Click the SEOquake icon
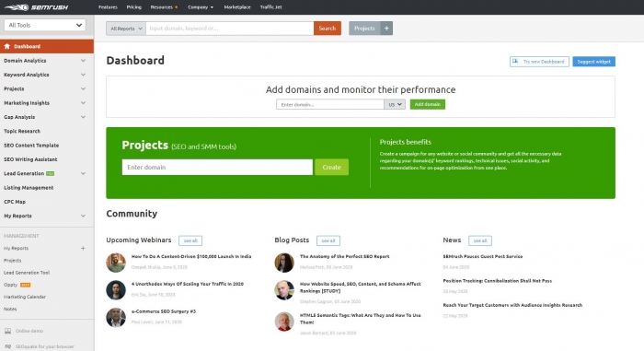Image resolution: width=644 pixels, height=351 pixels. [x=7, y=346]
